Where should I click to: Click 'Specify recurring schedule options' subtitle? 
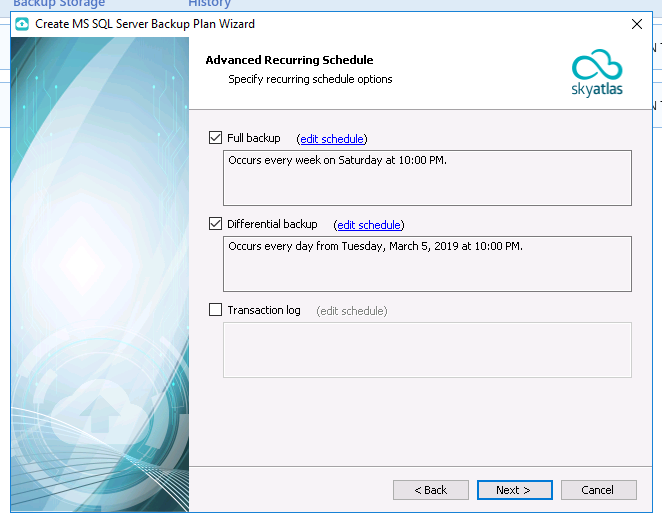click(310, 79)
